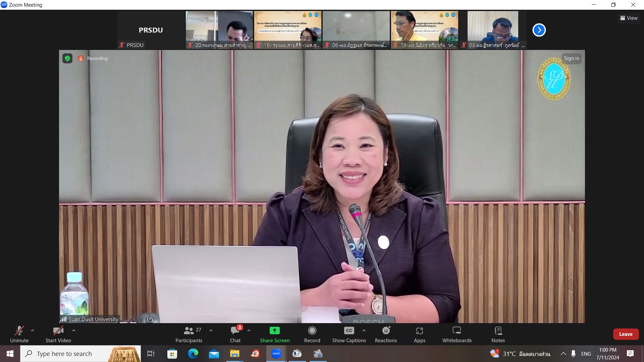Open the Reactions smiley menu

[386, 334]
